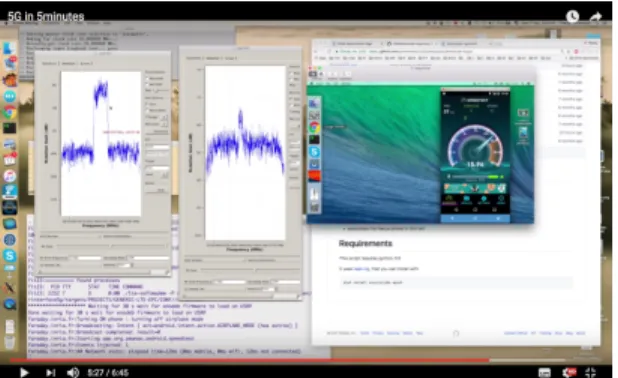618x378 pixels.
Task: Open the Terminal icon in the dock
Action: click(x=9, y=128)
